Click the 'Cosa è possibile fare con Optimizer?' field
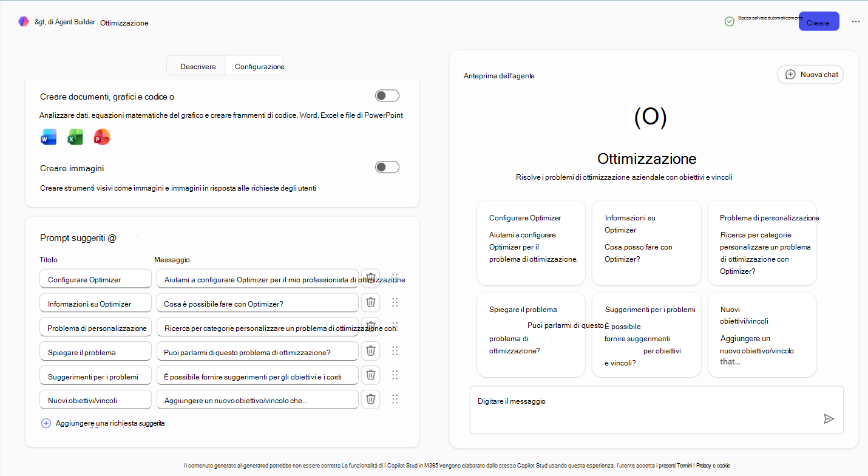 (x=257, y=303)
